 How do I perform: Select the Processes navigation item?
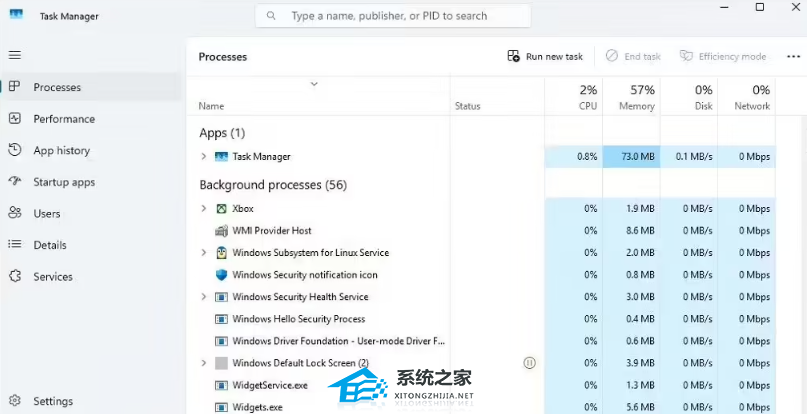pyautogui.click(x=91, y=87)
